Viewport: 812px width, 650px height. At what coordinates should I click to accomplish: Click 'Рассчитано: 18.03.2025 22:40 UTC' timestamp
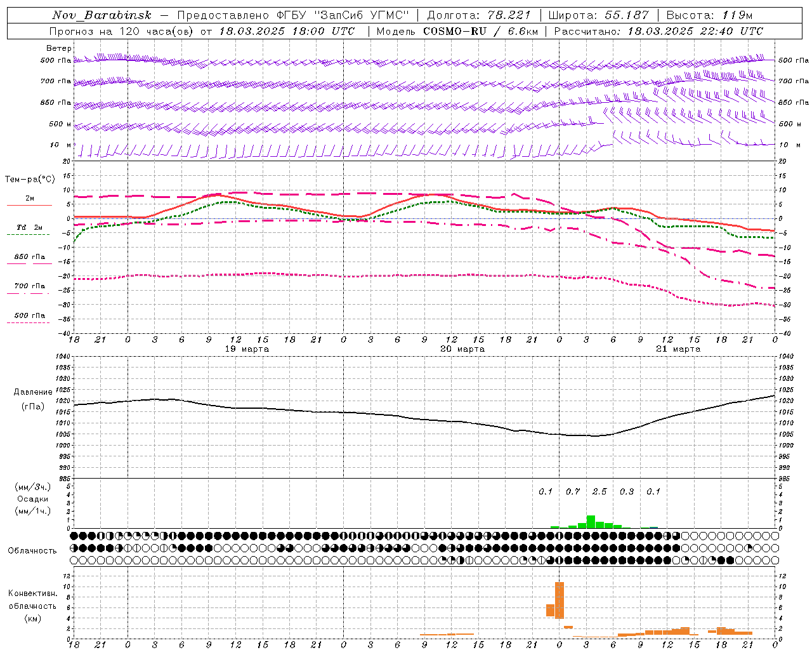[658, 31]
